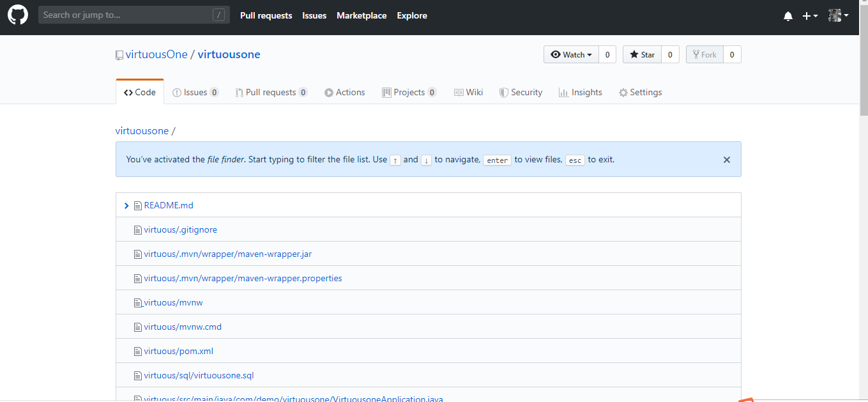Click the selection arrow next to README.md
Viewport: 868px width, 402px height.
[x=126, y=206]
